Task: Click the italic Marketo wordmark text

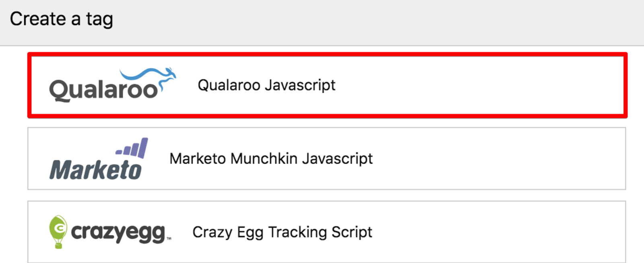Action: [x=95, y=170]
